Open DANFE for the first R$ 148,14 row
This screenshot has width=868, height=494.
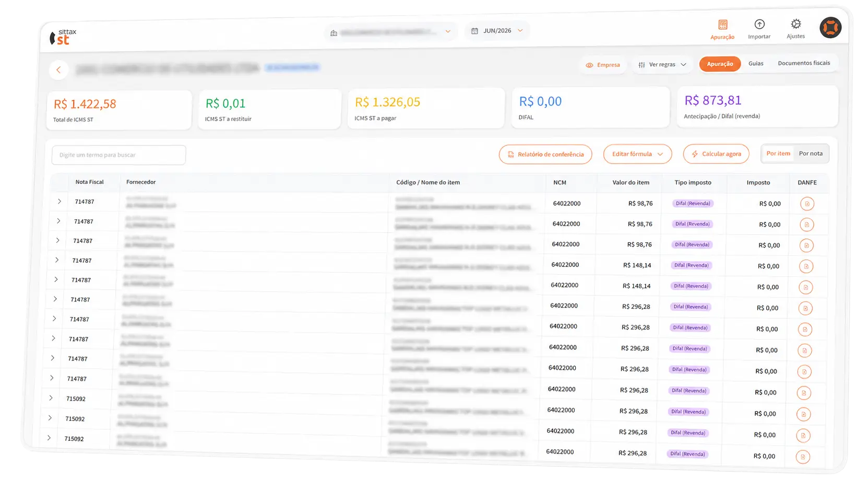[806, 266]
